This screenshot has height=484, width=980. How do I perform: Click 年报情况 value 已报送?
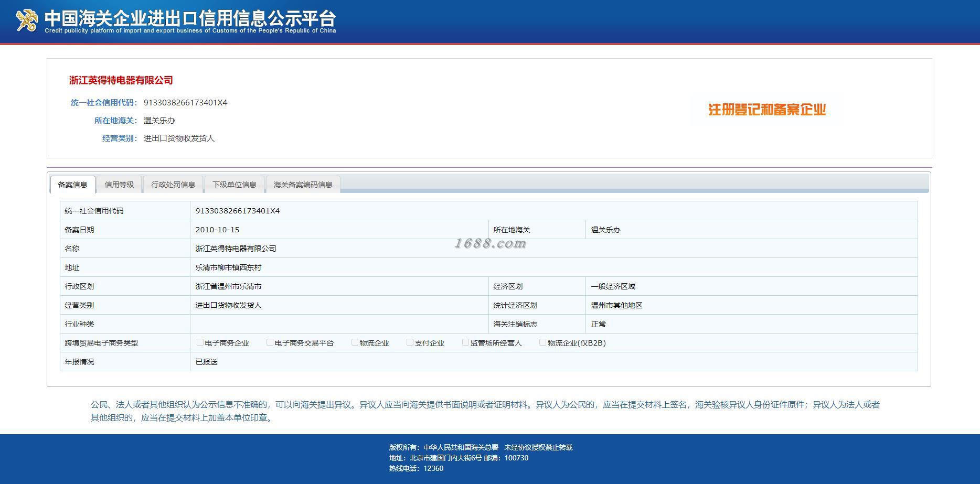pyautogui.click(x=206, y=362)
